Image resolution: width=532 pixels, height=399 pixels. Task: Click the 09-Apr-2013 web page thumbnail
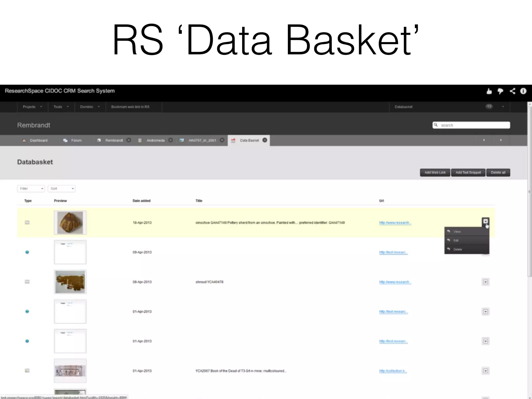point(70,252)
